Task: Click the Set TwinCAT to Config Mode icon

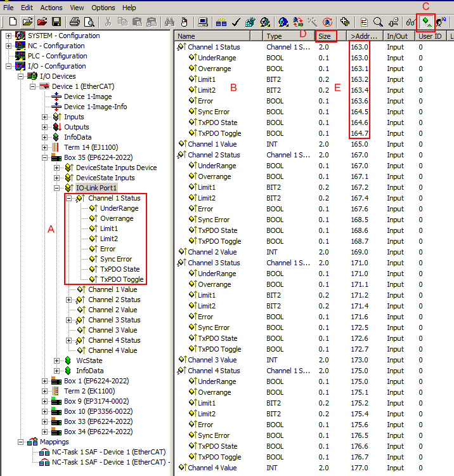Action: [x=283, y=22]
